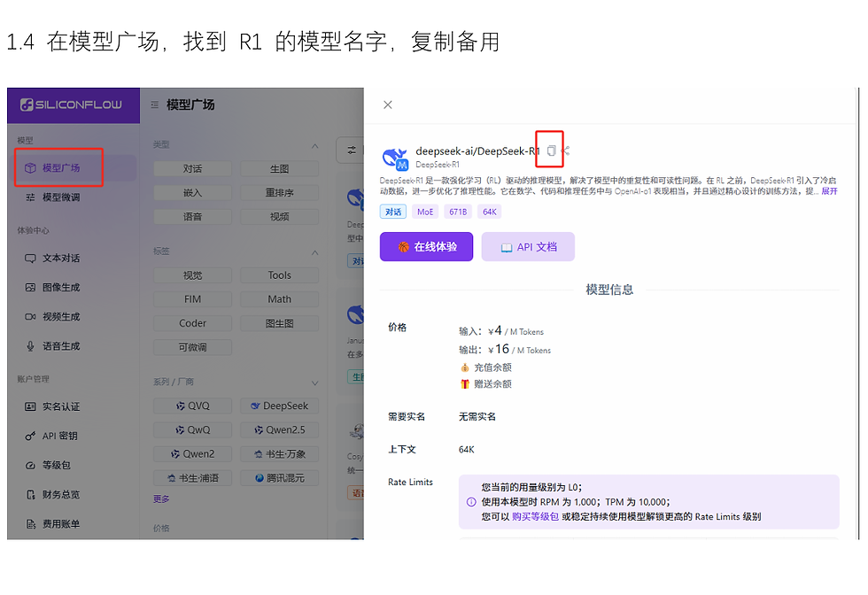This screenshot has height=595, width=868.
Task: Collapse the 标签 filter section
Action: (x=314, y=252)
